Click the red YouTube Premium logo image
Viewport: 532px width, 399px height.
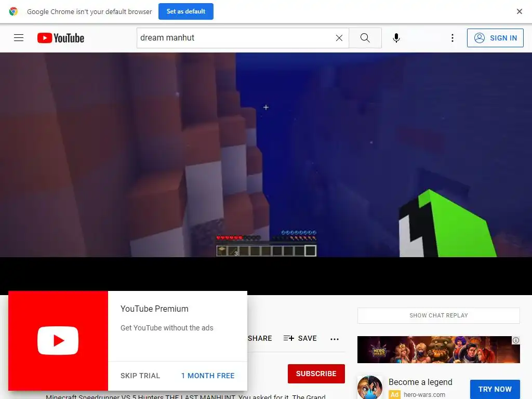click(58, 341)
